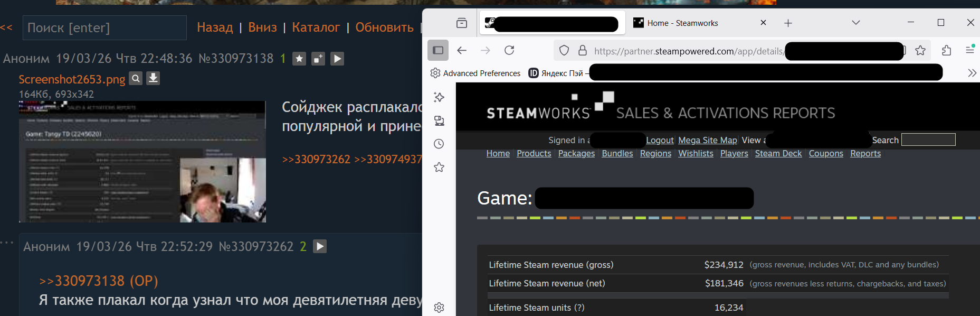Open Regions nav link
The image size is (980, 316).
click(656, 153)
